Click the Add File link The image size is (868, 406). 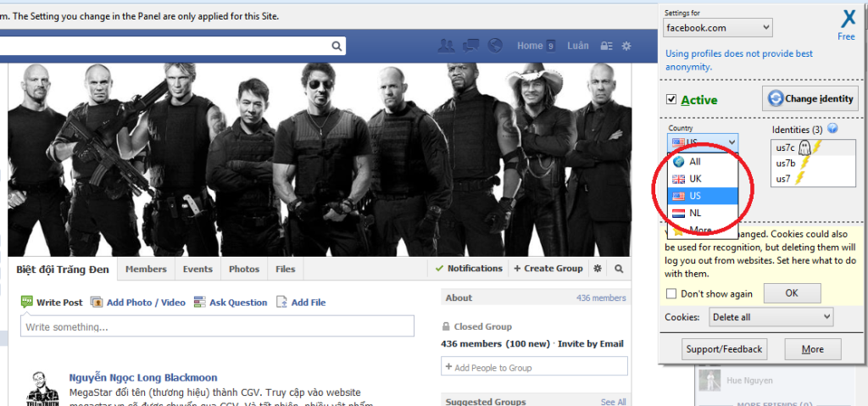309,303
